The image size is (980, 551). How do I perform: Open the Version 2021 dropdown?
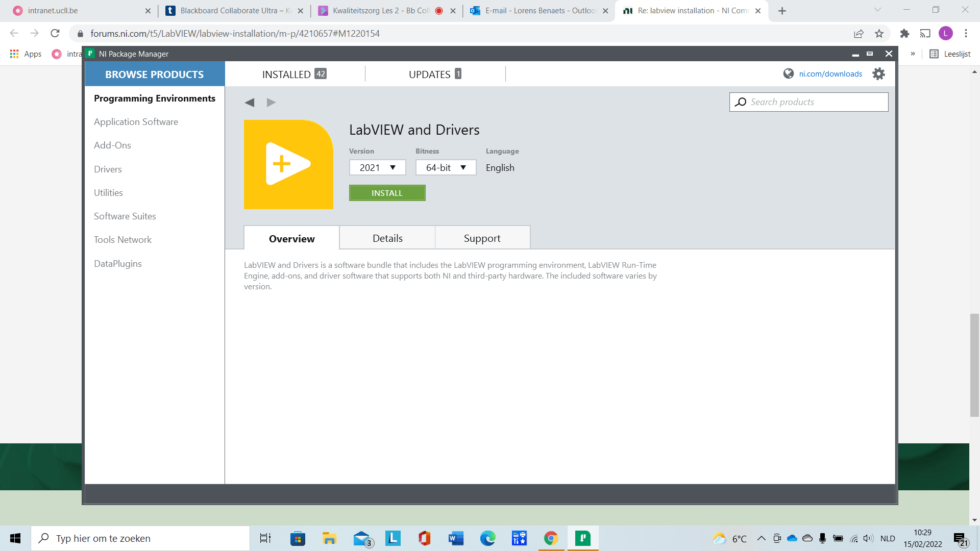point(377,167)
